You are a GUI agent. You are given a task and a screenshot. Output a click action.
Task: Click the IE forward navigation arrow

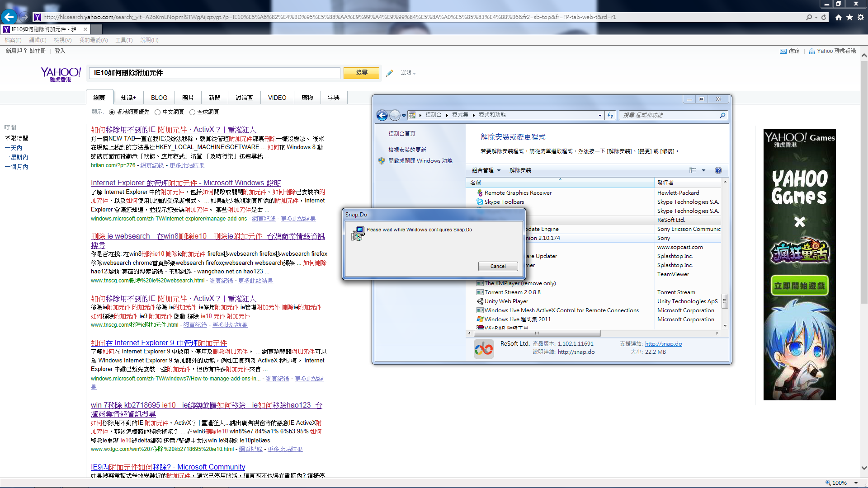point(24,17)
